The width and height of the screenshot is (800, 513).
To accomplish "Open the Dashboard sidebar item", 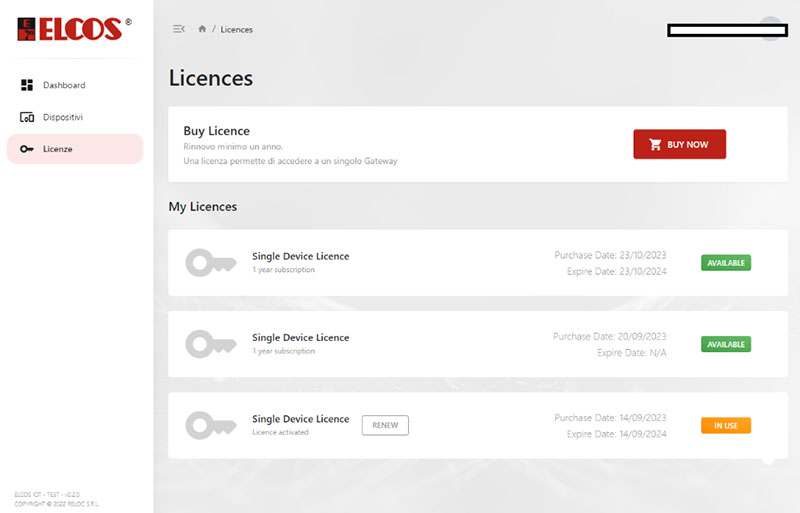I will pyautogui.click(x=64, y=85).
